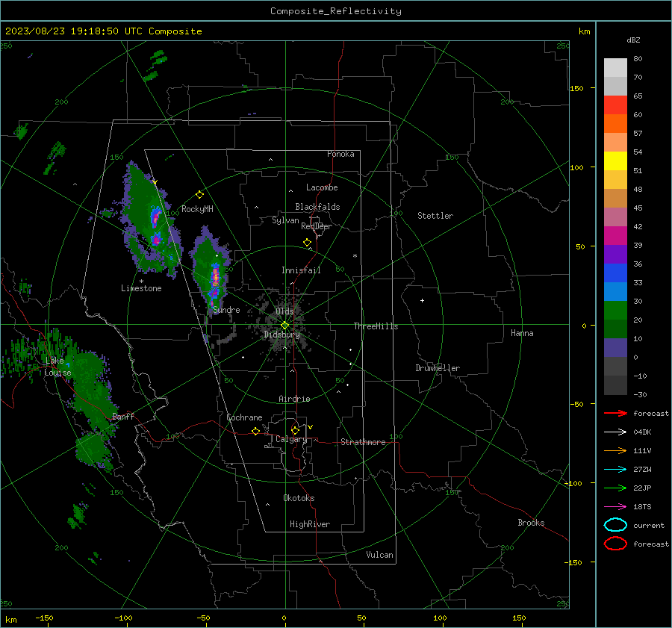The height and width of the screenshot is (628, 672).
Task: Click the 'Composite_Reflectivity' title text
Action: click(x=335, y=11)
